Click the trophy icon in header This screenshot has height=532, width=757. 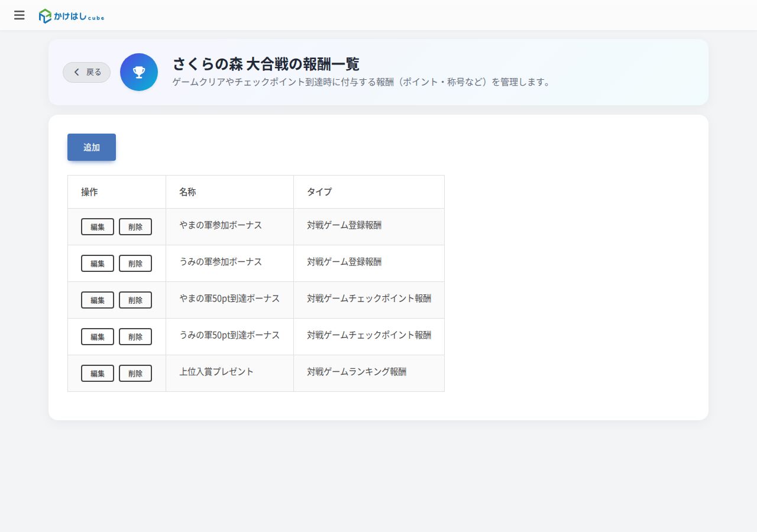tap(139, 72)
